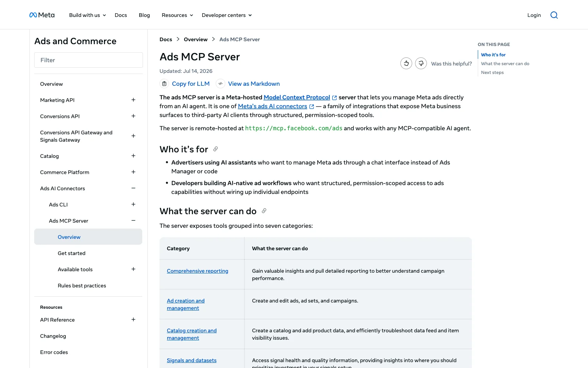Viewport: 588px width, 368px height.
Task: Click external link icon after Meta's ads AI connectors
Action: tap(312, 106)
